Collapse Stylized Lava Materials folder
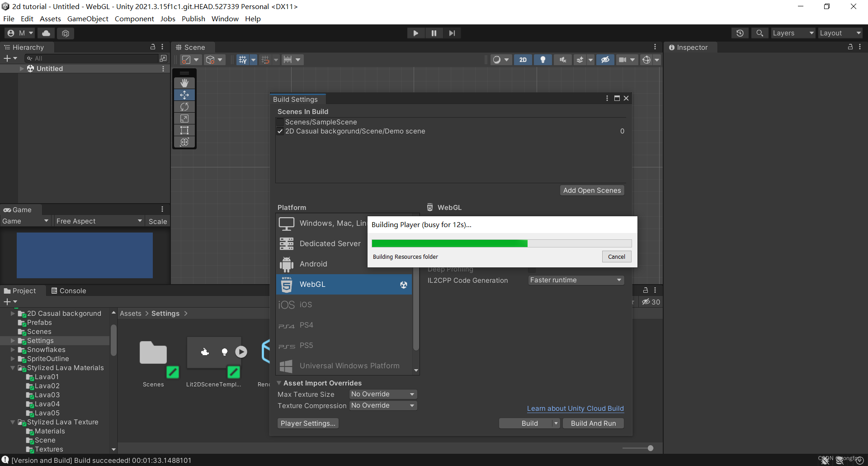Viewport: 868px width, 466px height. [13, 368]
